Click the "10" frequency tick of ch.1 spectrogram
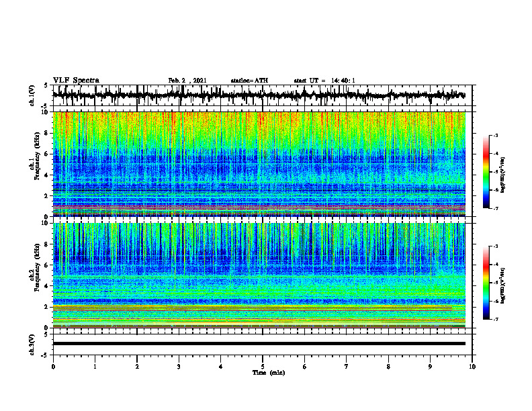Screen dimensions: 532x411 click(46, 112)
